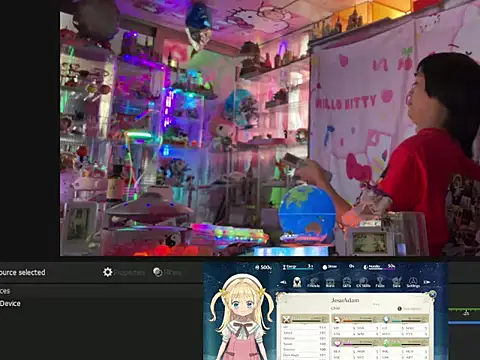Click the 'ource selected' status text
The height and width of the screenshot is (360, 480).
click(23, 272)
